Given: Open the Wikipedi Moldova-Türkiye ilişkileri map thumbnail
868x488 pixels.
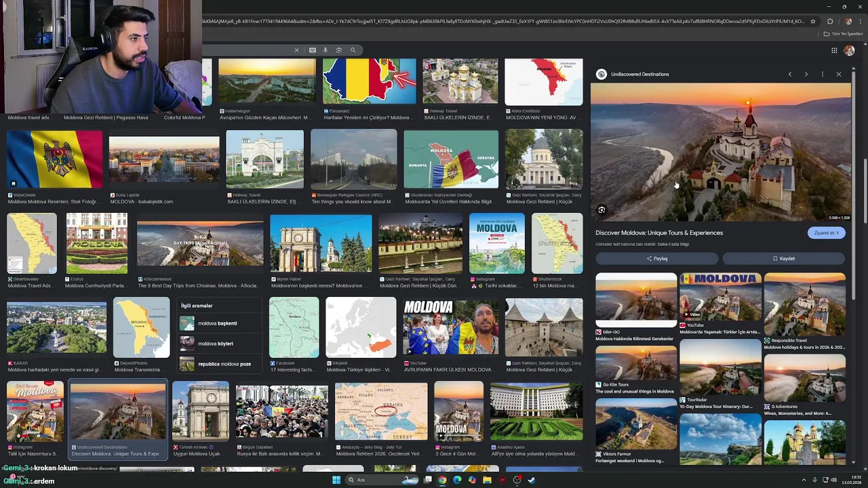Looking at the screenshot, I should point(361,327).
